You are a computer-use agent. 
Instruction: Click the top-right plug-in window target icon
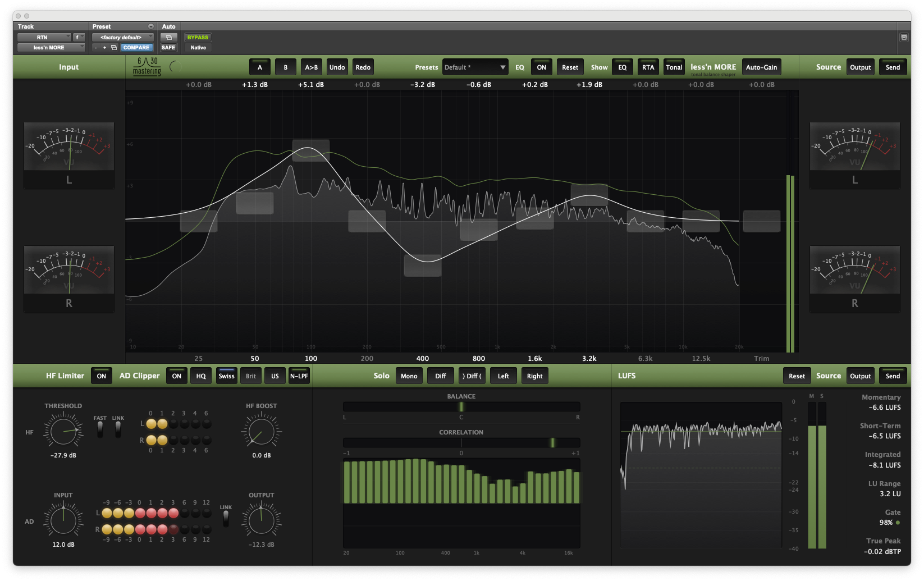pos(904,38)
